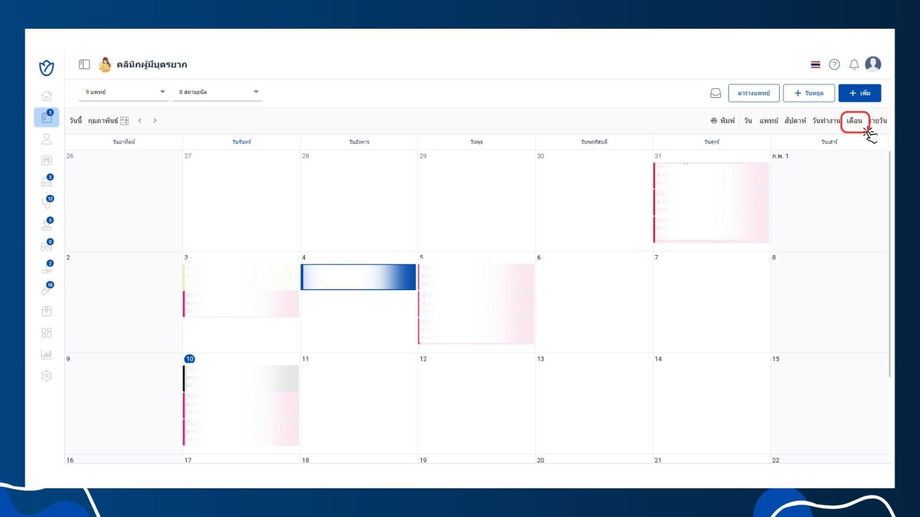Open the user profile avatar
920x517 pixels.
click(x=872, y=63)
